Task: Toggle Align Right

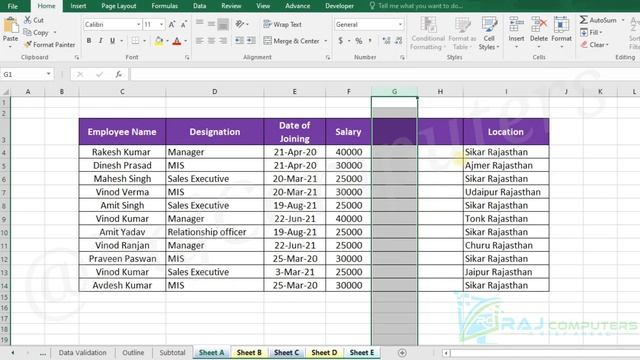Action: (x=223, y=41)
